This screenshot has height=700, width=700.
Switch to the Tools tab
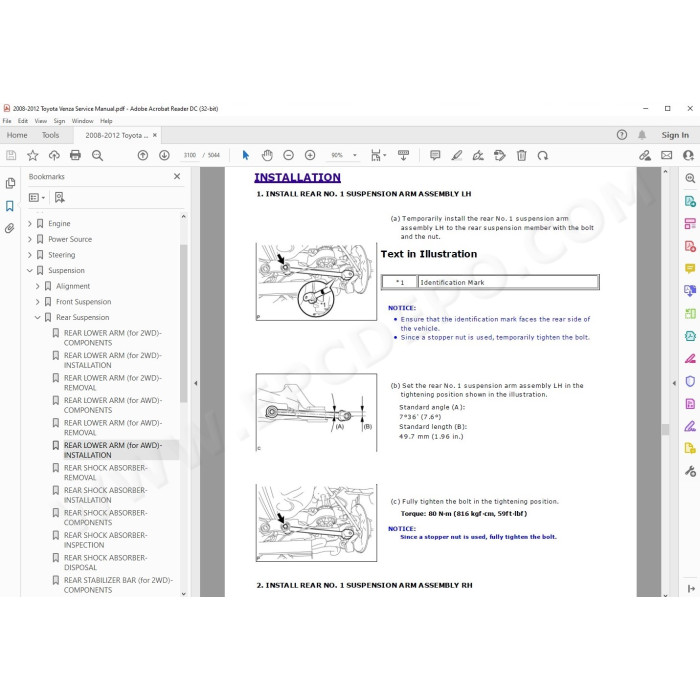50,135
